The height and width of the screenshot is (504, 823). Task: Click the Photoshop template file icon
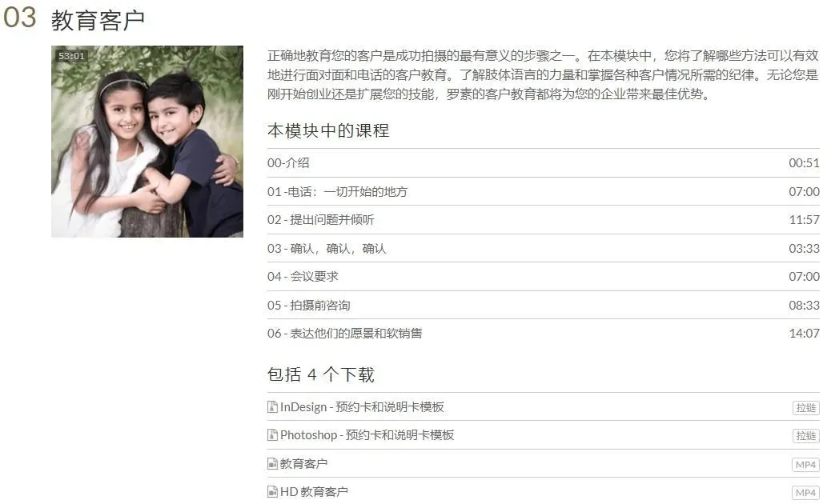coord(272,435)
